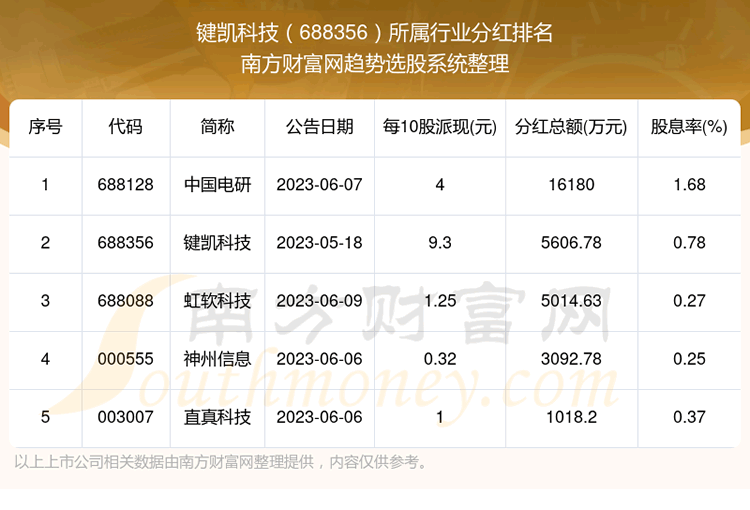Click the date 2023-06-09
This screenshot has height=510, width=750.
pyautogui.click(x=320, y=301)
